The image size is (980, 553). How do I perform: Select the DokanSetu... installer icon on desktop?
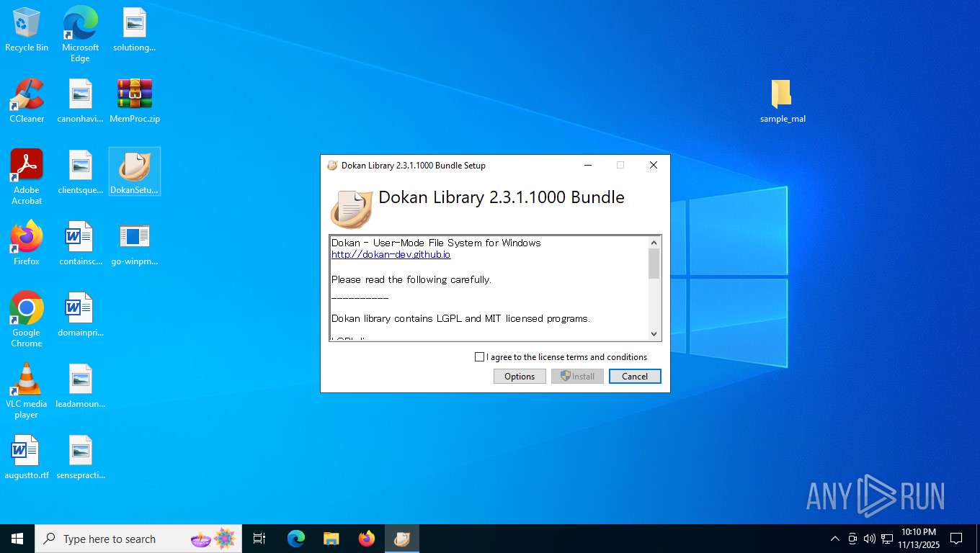(x=134, y=172)
